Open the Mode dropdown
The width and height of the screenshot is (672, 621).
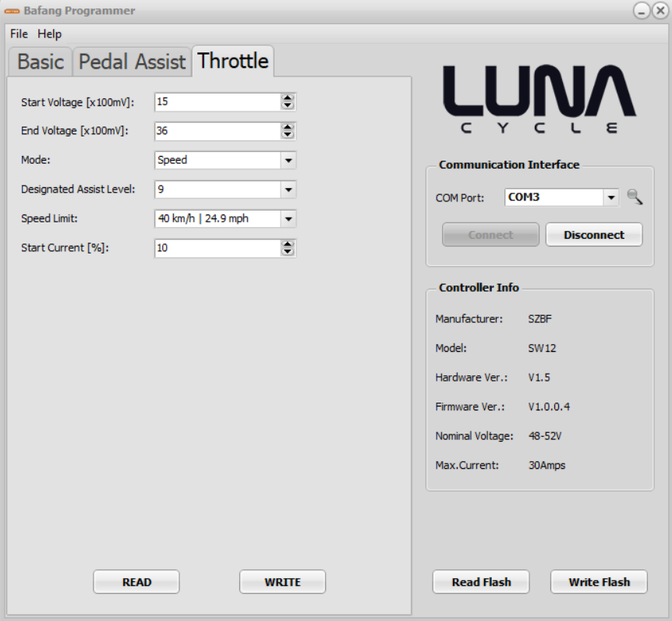(288, 160)
